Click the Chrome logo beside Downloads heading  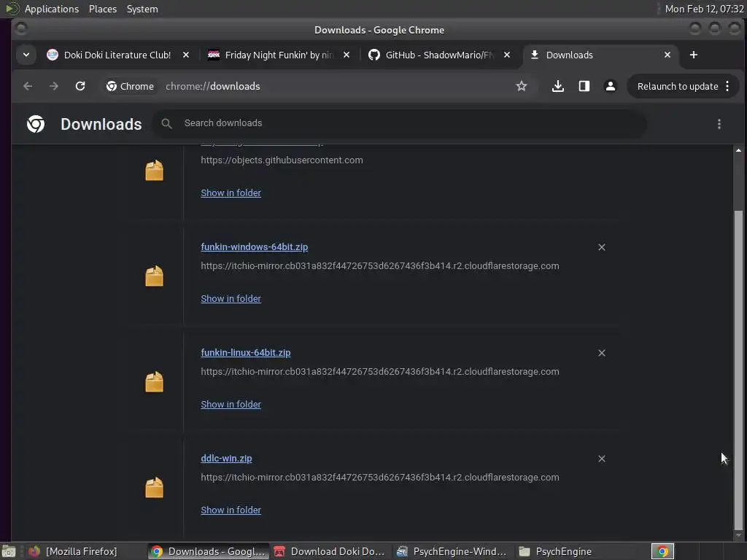click(36, 124)
